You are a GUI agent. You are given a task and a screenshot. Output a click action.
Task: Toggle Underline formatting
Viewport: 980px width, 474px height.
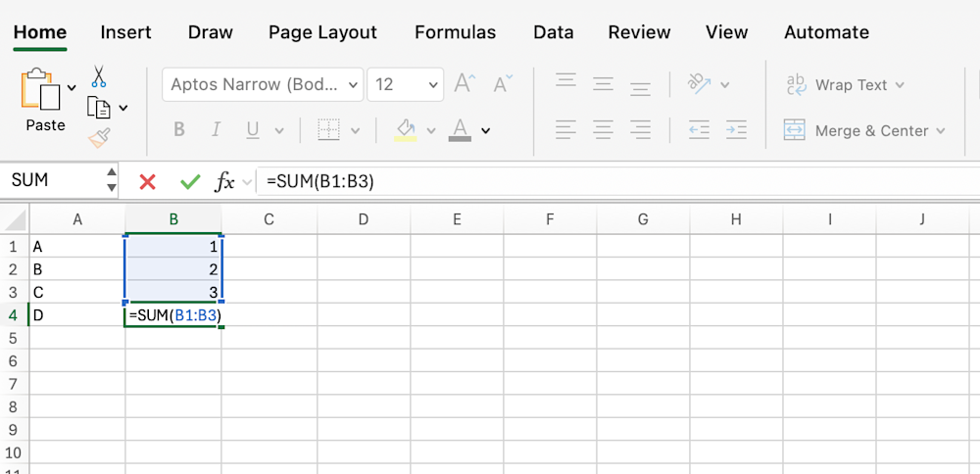coord(253,130)
